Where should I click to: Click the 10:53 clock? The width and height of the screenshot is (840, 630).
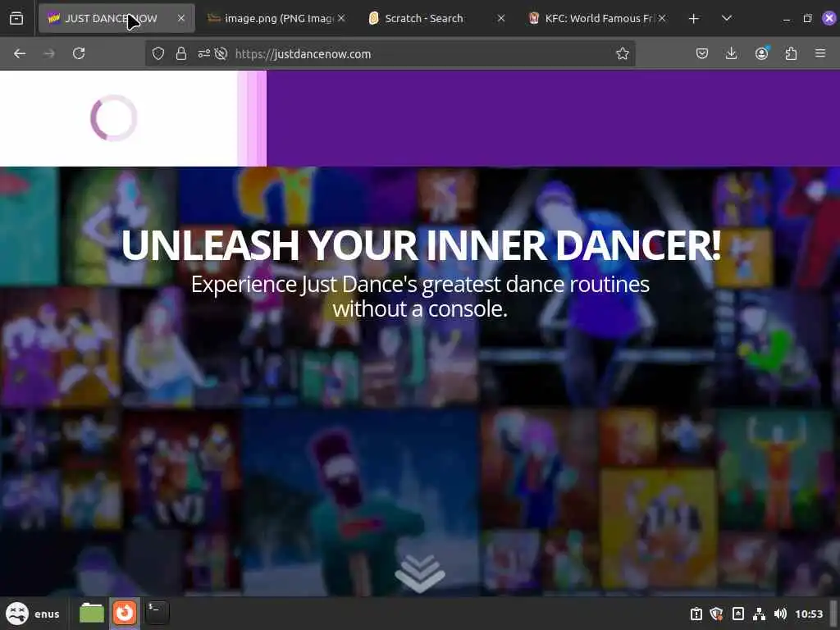(809, 614)
